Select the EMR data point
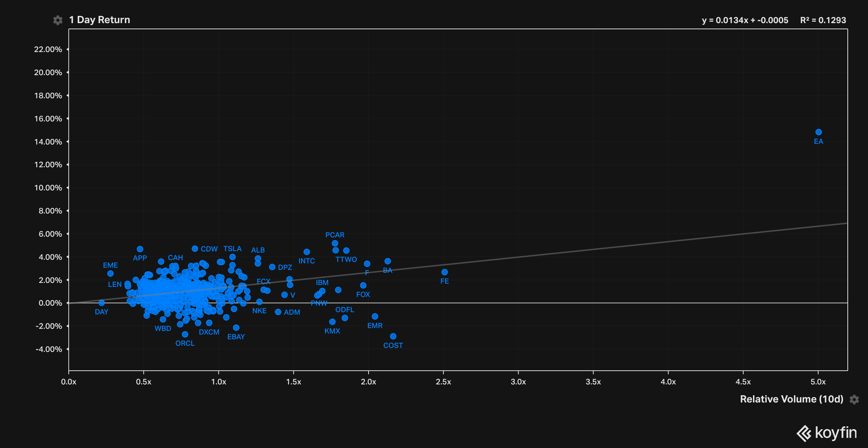The width and height of the screenshot is (868, 448). pyautogui.click(x=375, y=316)
